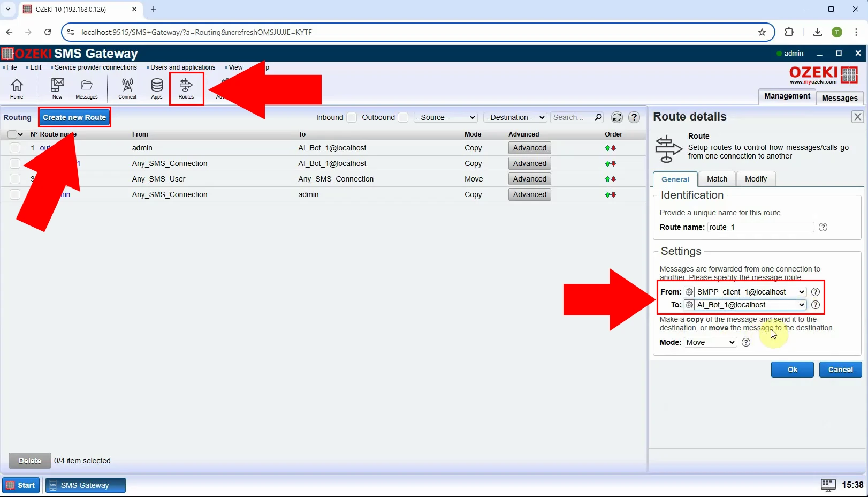This screenshot has height=497, width=868.
Task: Open the View menu
Action: (235, 67)
